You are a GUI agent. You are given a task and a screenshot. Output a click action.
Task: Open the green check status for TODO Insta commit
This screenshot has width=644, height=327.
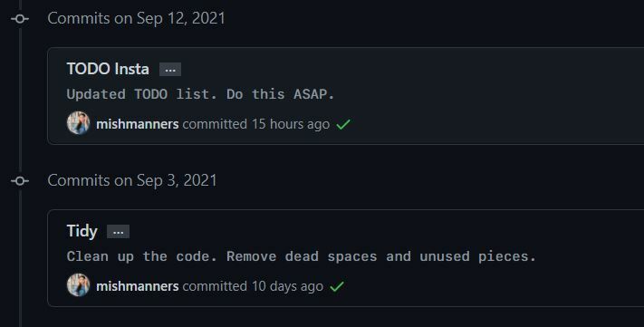pyautogui.click(x=343, y=124)
